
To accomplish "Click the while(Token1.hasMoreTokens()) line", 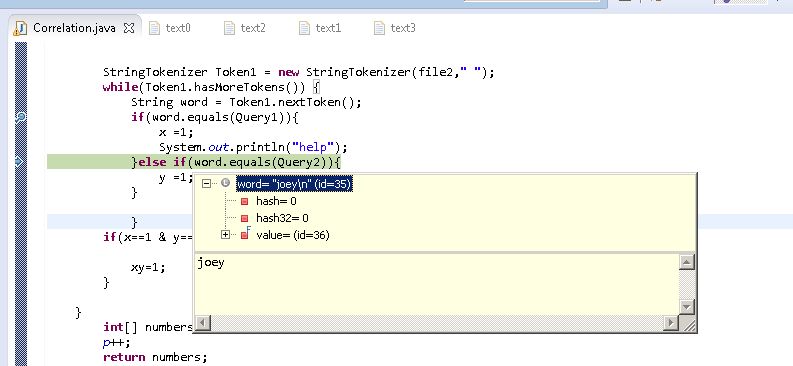I will click(x=211, y=87).
